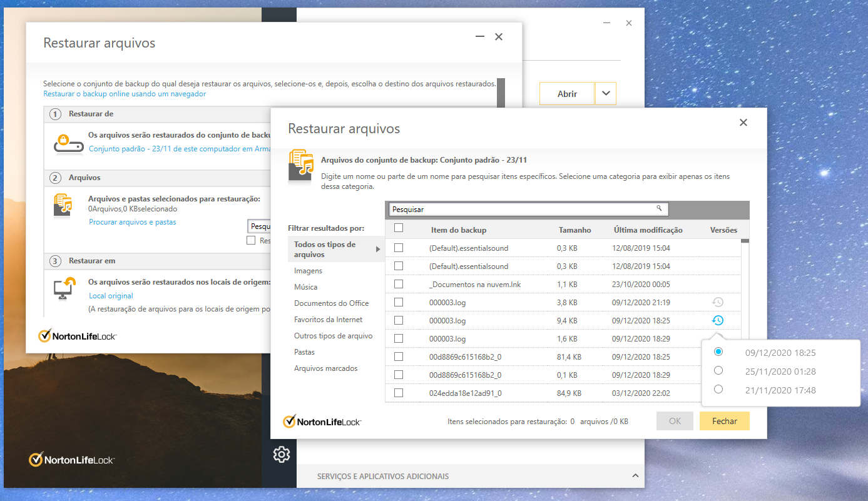This screenshot has height=501, width=868.
Task: Check the 000003.log file sized 1,6 KB
Action: [x=399, y=338]
